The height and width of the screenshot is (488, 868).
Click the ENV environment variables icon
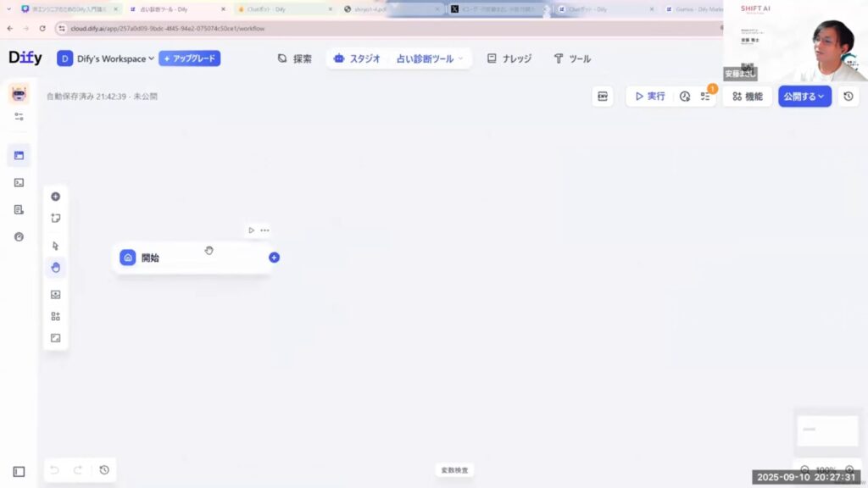click(x=603, y=97)
